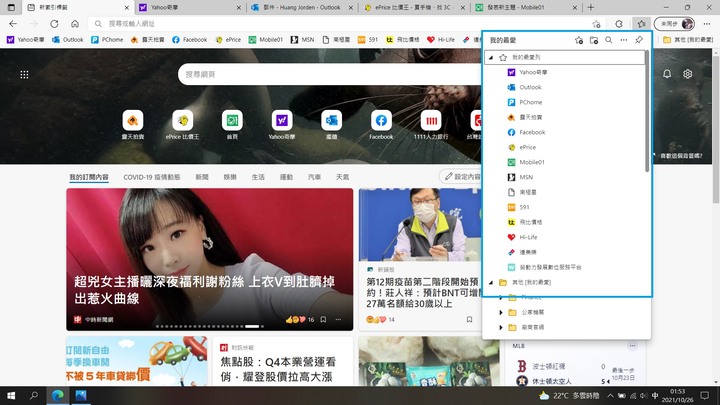Switch to the Yahoo奇摩 tab
The image size is (720, 405).
click(191, 7)
